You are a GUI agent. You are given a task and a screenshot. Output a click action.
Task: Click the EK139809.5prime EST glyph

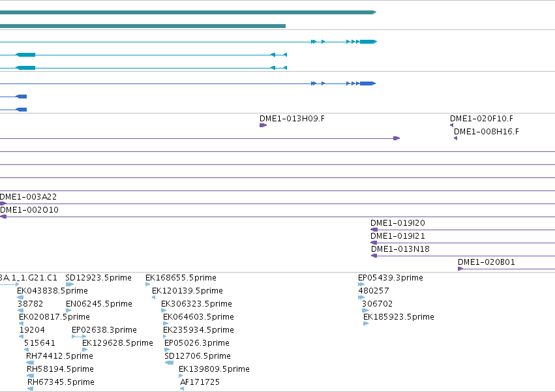click(x=181, y=376)
